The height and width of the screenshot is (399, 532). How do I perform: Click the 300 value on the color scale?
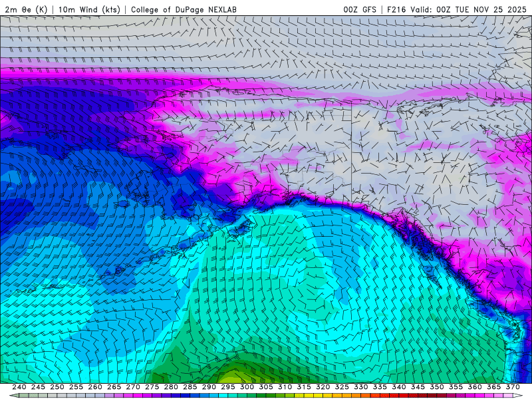247,387
